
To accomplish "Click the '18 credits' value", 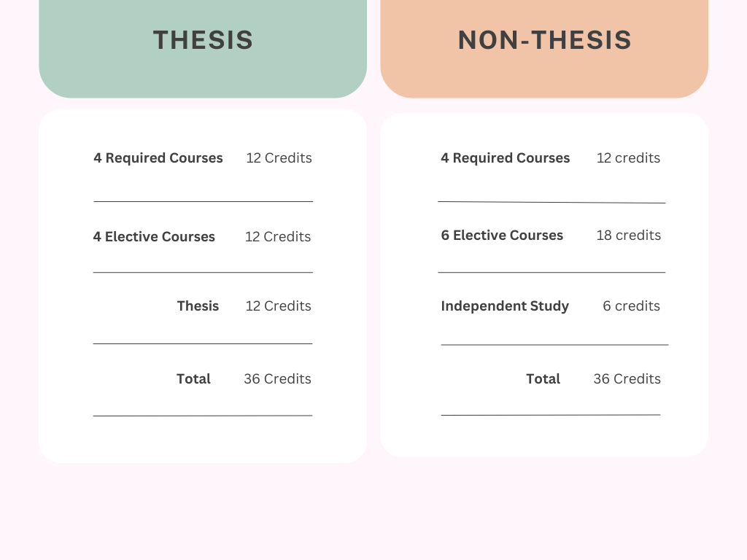I will tap(628, 236).
